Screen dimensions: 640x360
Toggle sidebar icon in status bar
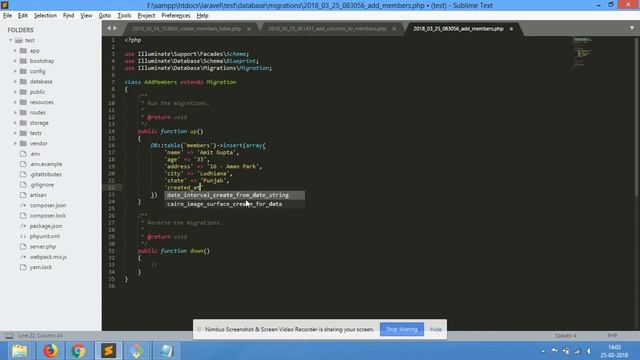point(9,336)
